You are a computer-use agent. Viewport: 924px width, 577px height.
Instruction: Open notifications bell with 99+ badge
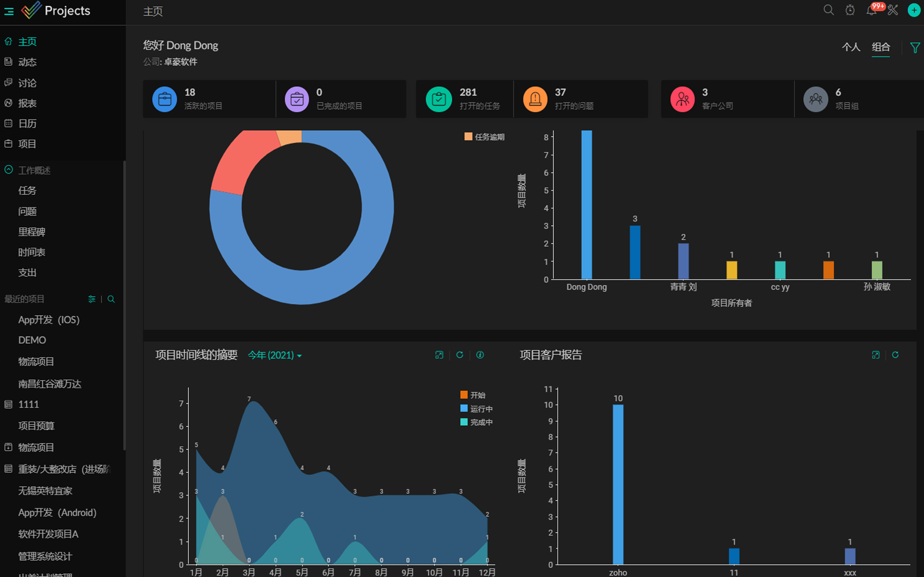[x=871, y=10]
